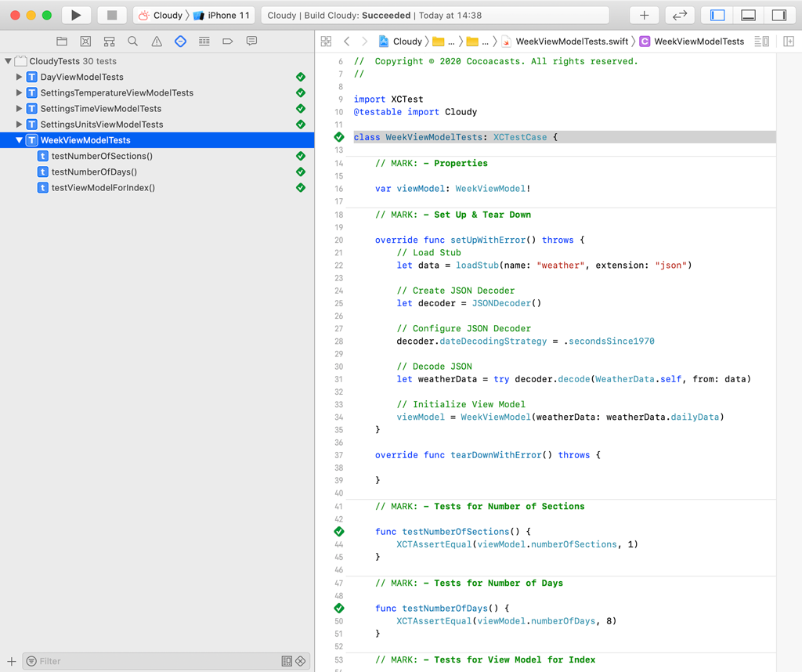Image resolution: width=802 pixels, height=672 pixels.
Task: Run the Cloudy scheme with the play button
Action: [x=75, y=14]
